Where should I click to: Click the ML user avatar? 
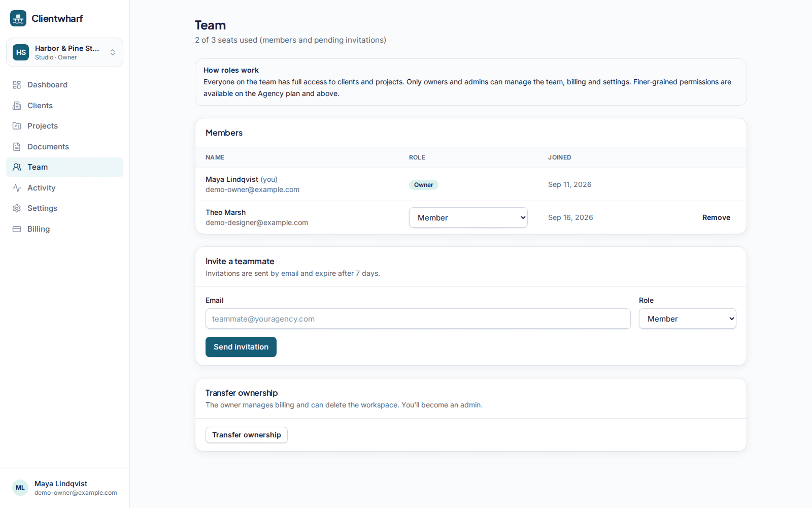pyautogui.click(x=20, y=488)
